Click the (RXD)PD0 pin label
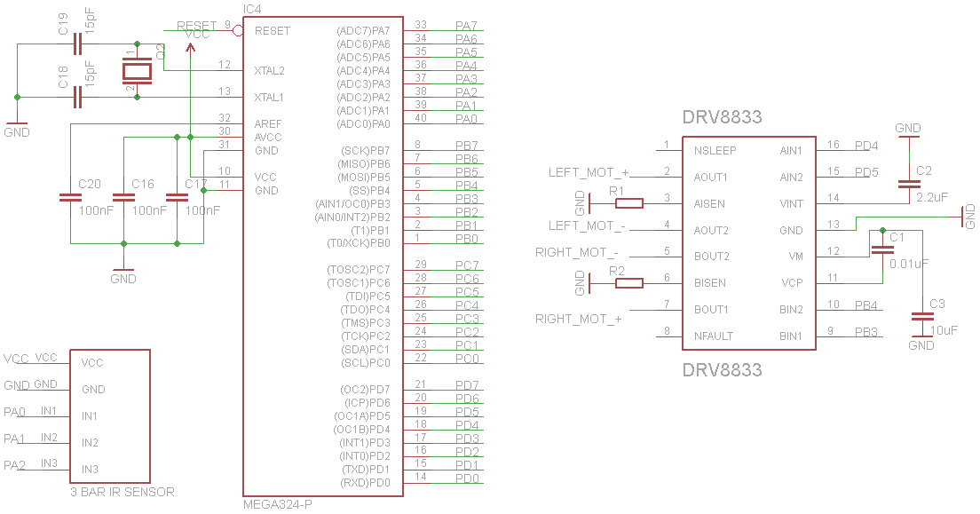The image size is (980, 514). (365, 483)
